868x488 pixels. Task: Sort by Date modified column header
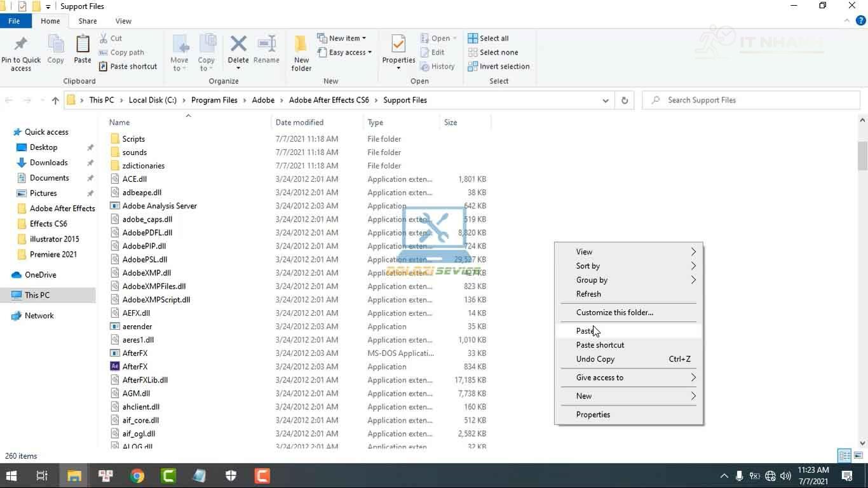pos(317,122)
